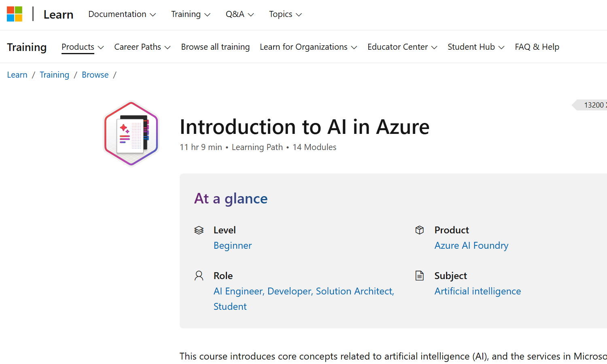The width and height of the screenshot is (607, 364).
Task: Open FAQ & Help page
Action: point(537,47)
